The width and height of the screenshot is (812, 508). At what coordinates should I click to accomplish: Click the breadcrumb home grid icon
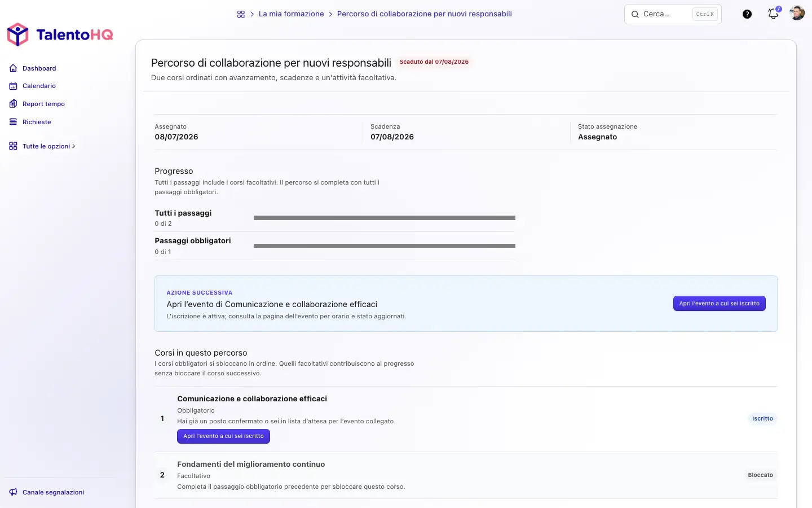[x=241, y=14]
